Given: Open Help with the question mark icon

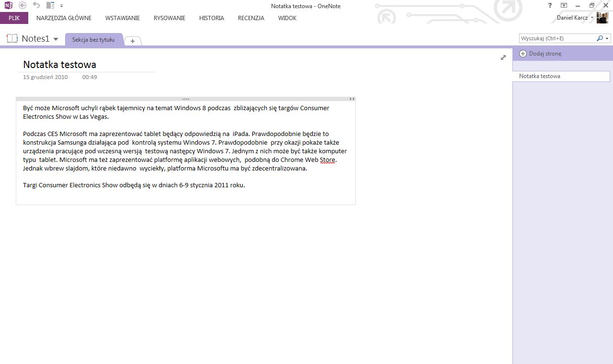Looking at the screenshot, I should click(550, 5).
